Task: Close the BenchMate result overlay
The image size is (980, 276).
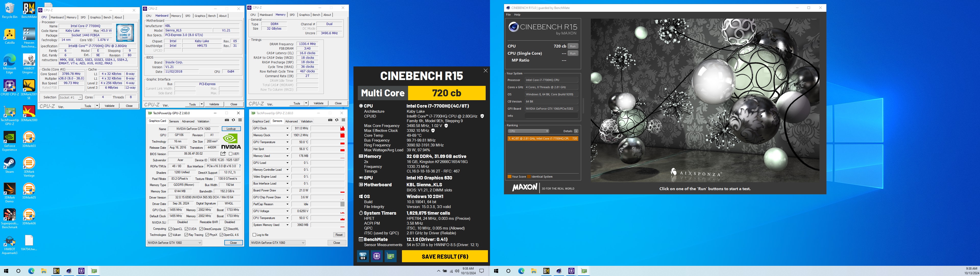Action: pyautogui.click(x=485, y=71)
